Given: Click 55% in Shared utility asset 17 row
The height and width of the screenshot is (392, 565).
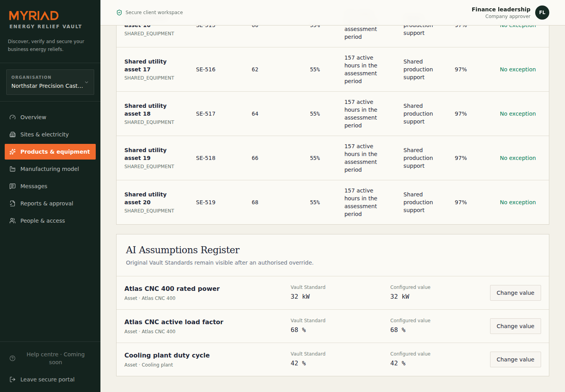Looking at the screenshot, I should 315,69.
